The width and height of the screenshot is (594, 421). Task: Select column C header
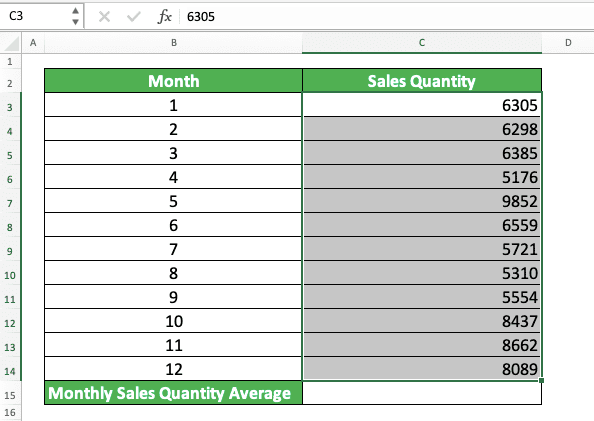(x=422, y=43)
